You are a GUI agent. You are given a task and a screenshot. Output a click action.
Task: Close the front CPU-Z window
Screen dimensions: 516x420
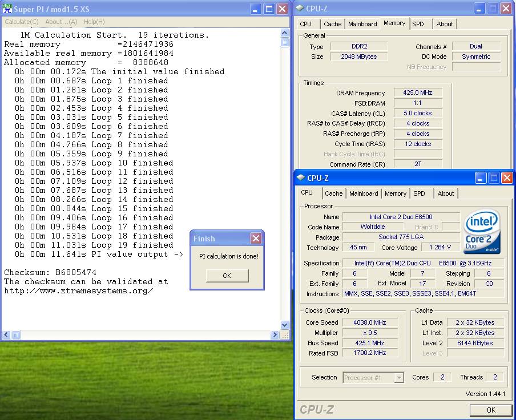pyautogui.click(x=507, y=178)
